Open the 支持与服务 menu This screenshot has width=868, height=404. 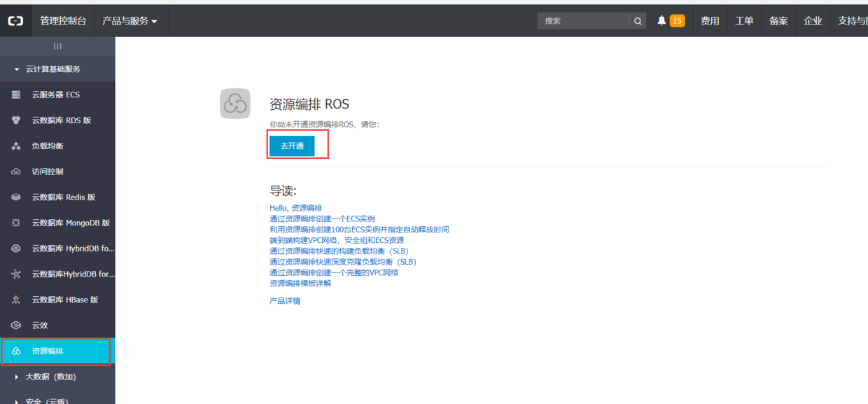click(x=851, y=21)
